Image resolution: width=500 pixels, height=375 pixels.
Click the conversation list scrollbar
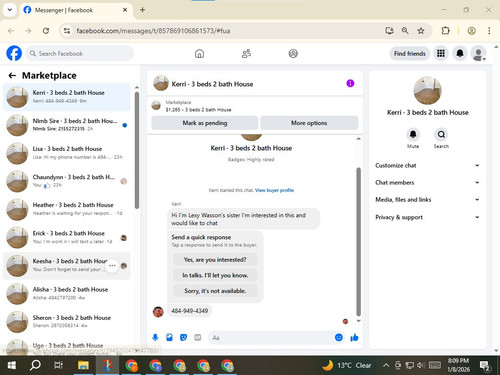tap(137, 150)
